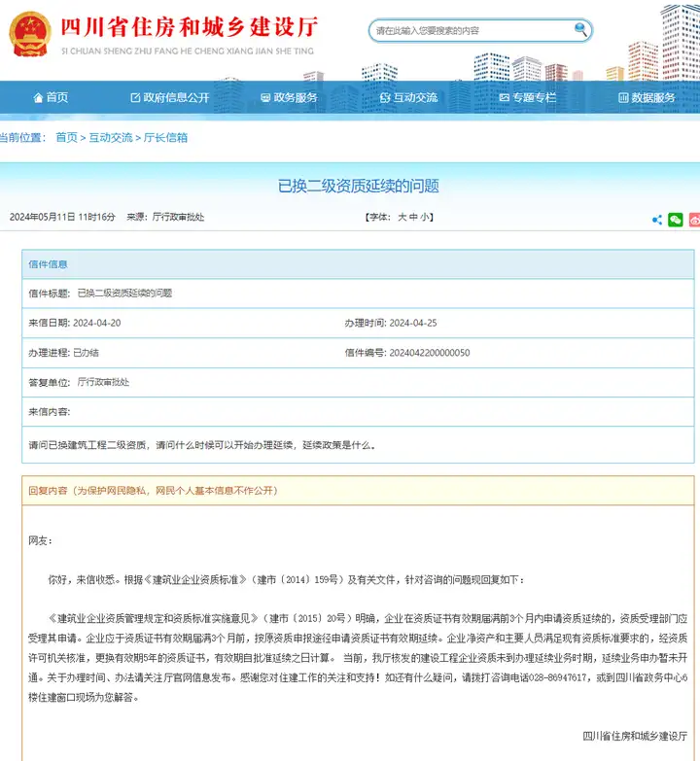Viewport: 700px width, 761px height.
Task: Click reply line starting 你好，来信收悉
Action: pos(286,579)
